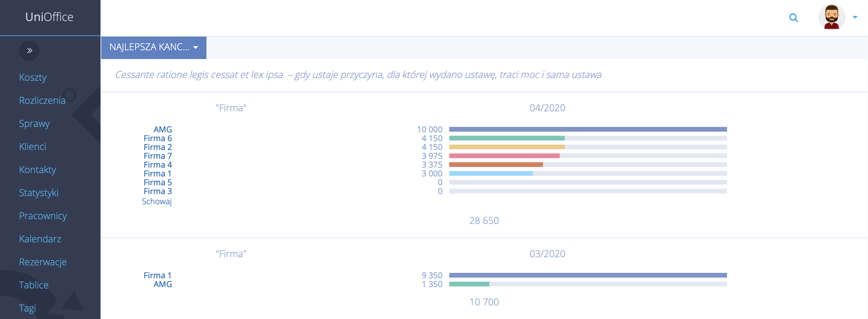Click the 28 650 total value

[x=484, y=221]
